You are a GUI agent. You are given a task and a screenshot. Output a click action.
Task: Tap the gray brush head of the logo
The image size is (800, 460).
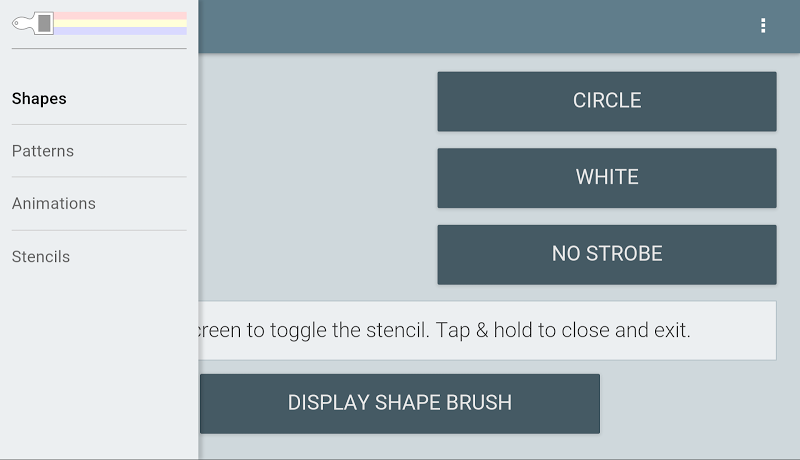click(x=44, y=23)
